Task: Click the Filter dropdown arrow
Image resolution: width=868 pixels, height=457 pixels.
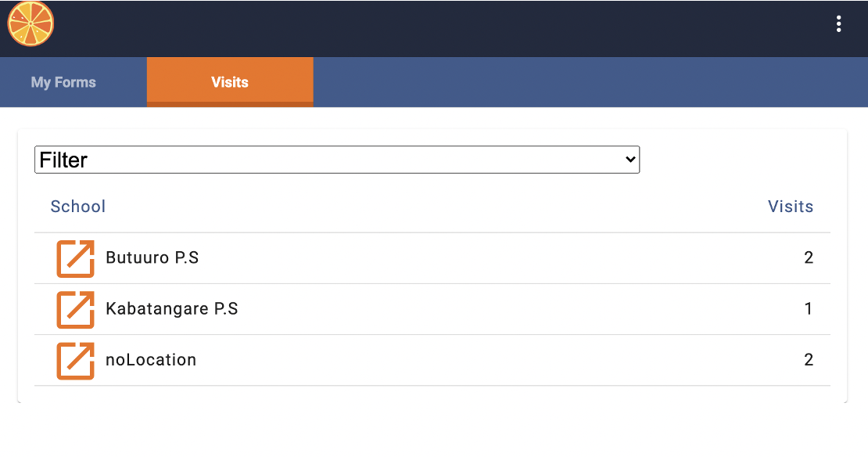Action: coord(631,160)
